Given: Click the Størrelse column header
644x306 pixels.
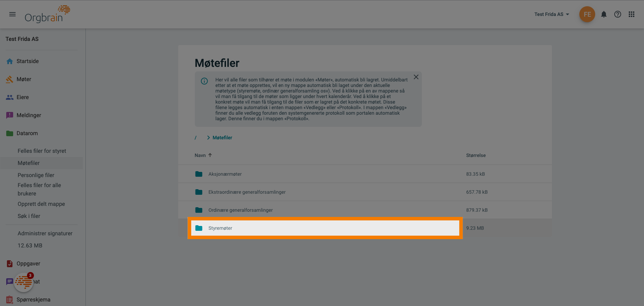Looking at the screenshot, I should (476, 155).
